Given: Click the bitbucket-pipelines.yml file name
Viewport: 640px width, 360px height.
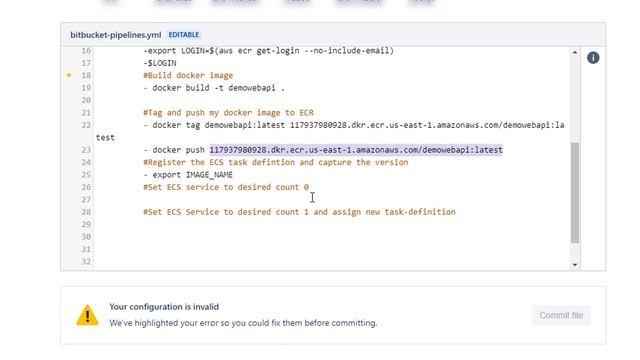Looking at the screenshot, I should click(116, 35).
